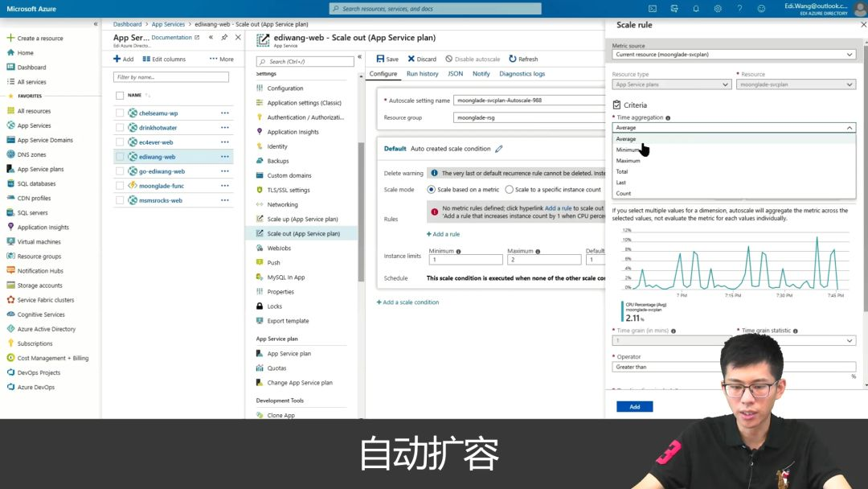Click Add a scale condition link
Screen dimensions: 868x489
407,302
